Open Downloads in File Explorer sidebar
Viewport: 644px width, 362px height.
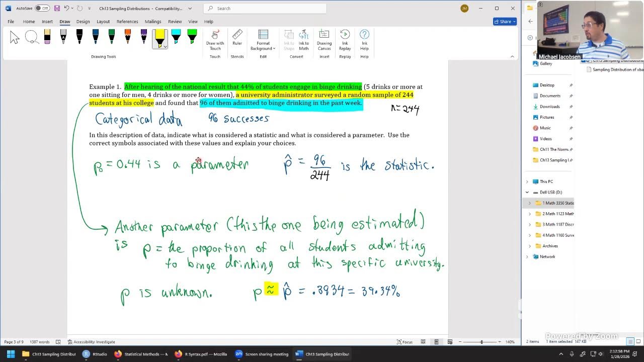549,107
